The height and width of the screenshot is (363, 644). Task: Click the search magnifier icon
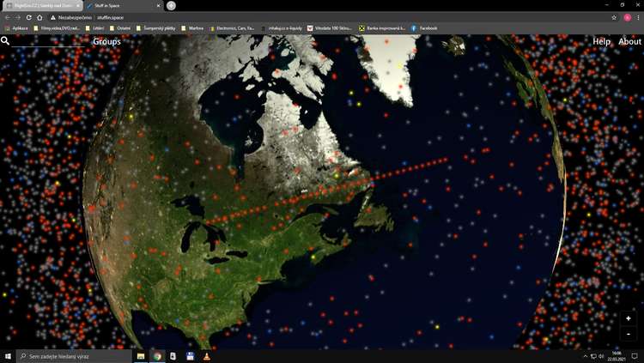(x=5, y=40)
